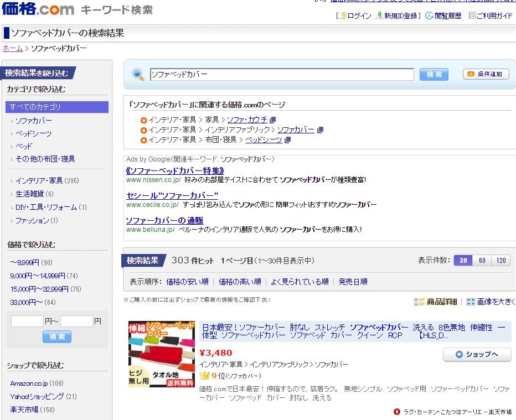The height and width of the screenshot is (420, 516).
Task: Click the 条件追加 button
Action: (486, 74)
